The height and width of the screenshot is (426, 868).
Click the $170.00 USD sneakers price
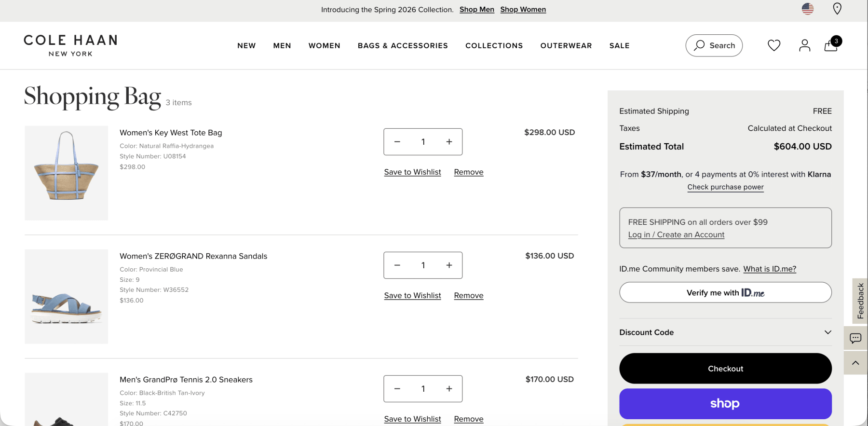(550, 379)
